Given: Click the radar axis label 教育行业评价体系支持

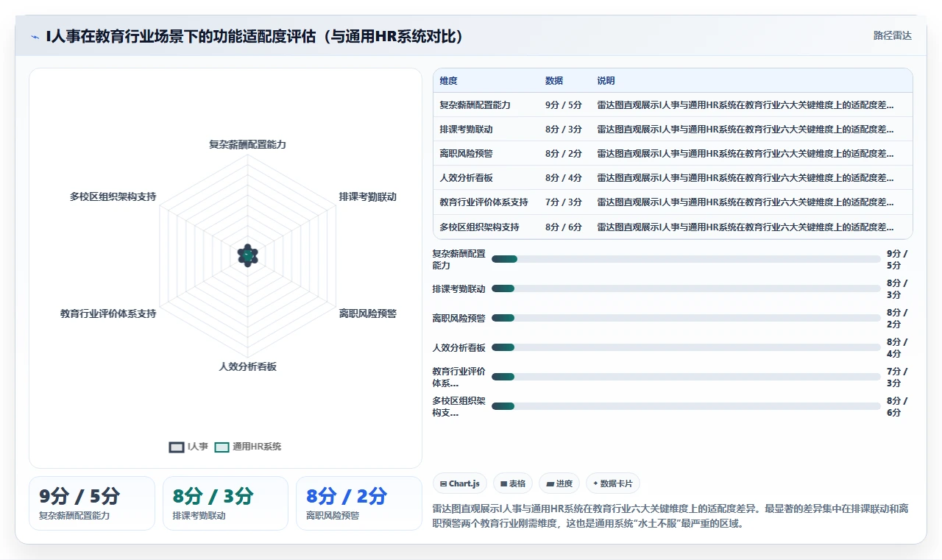Looking at the screenshot, I should 108,313.
